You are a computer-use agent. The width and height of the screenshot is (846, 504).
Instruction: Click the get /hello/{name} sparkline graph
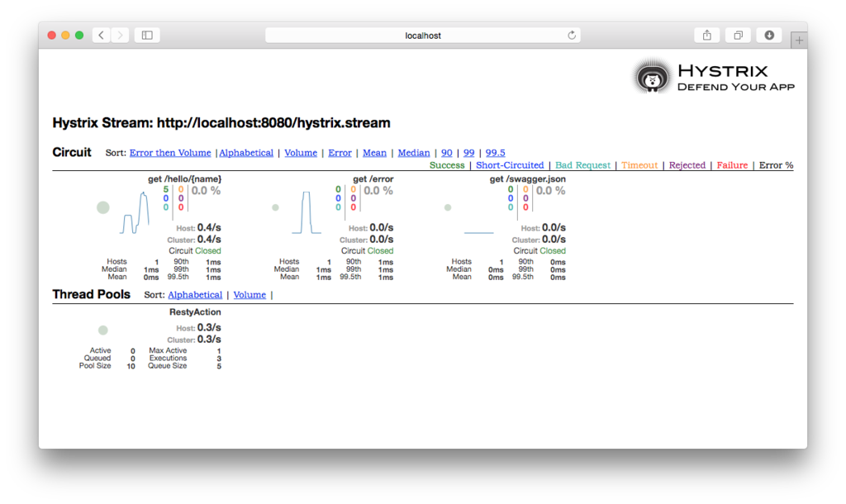[x=135, y=212]
